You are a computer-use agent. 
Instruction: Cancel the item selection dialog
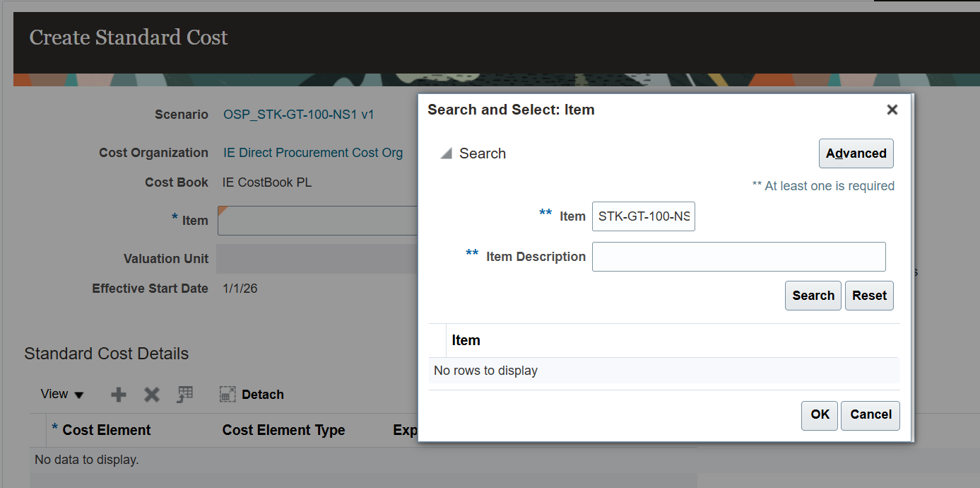pyautogui.click(x=870, y=415)
